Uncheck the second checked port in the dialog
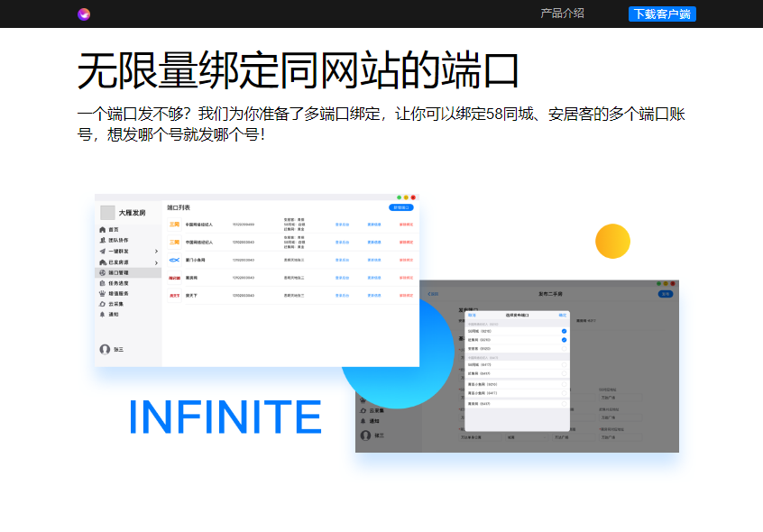Screen dimensions: 763x532 click(565, 340)
